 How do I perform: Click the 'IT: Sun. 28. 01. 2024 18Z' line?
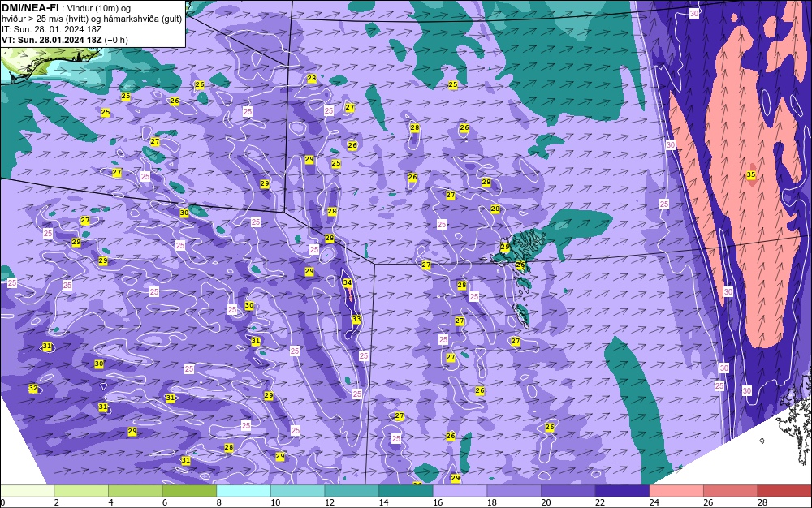tap(51, 29)
